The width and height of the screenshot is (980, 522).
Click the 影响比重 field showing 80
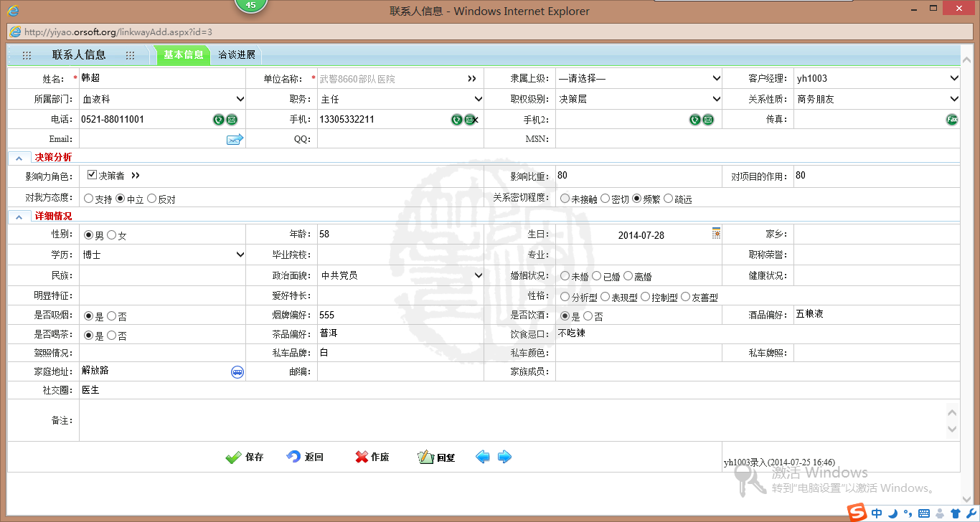pyautogui.click(x=639, y=176)
